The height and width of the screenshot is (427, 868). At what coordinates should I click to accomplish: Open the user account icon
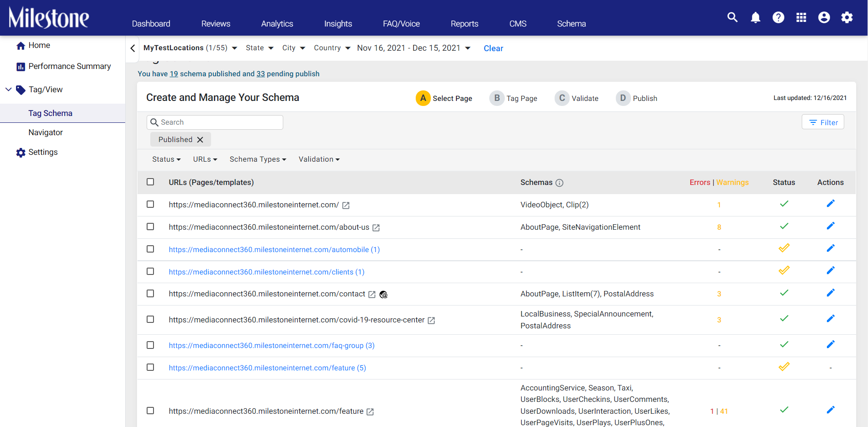[824, 17]
